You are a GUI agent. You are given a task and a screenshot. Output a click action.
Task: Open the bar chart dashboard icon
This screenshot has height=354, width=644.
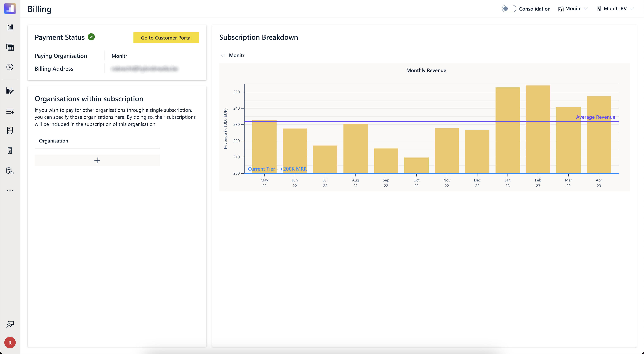(10, 27)
